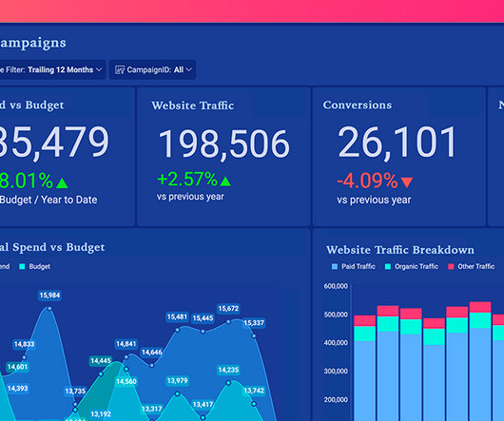
Task: Click the 500,000 axis label
Action: point(336,315)
